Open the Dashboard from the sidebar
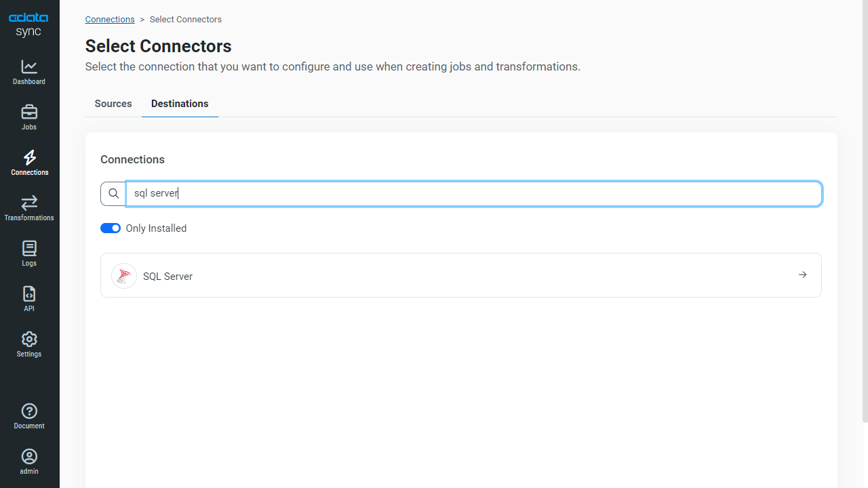Viewport: 868px width, 488px height. [x=29, y=73]
